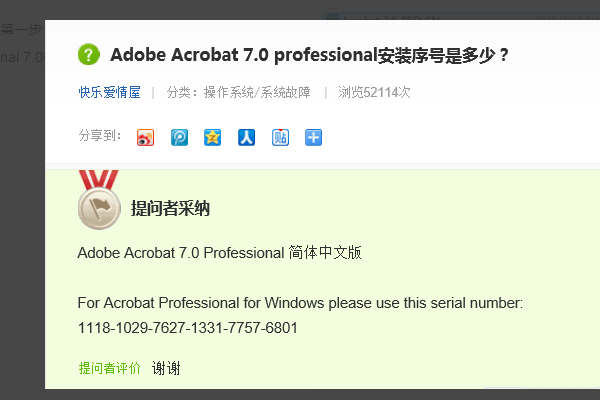Click the 提问者采纳 heading
The height and width of the screenshot is (400, 600).
tap(170, 209)
